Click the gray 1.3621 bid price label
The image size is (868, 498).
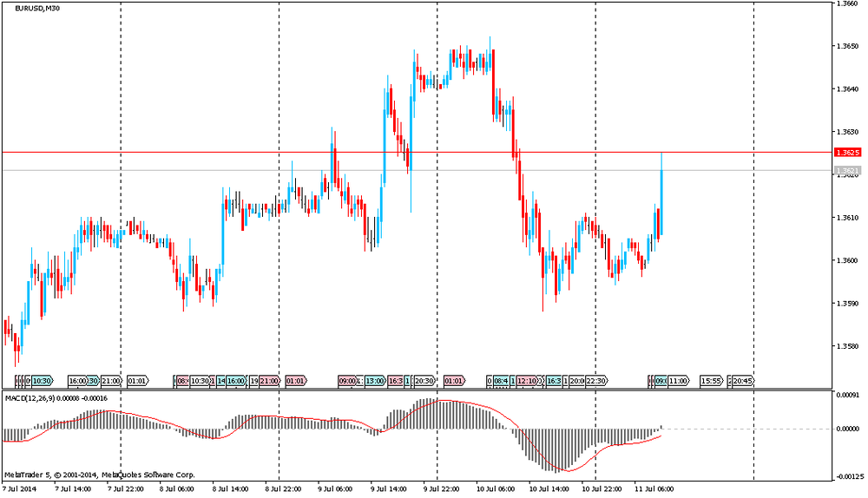click(x=846, y=170)
